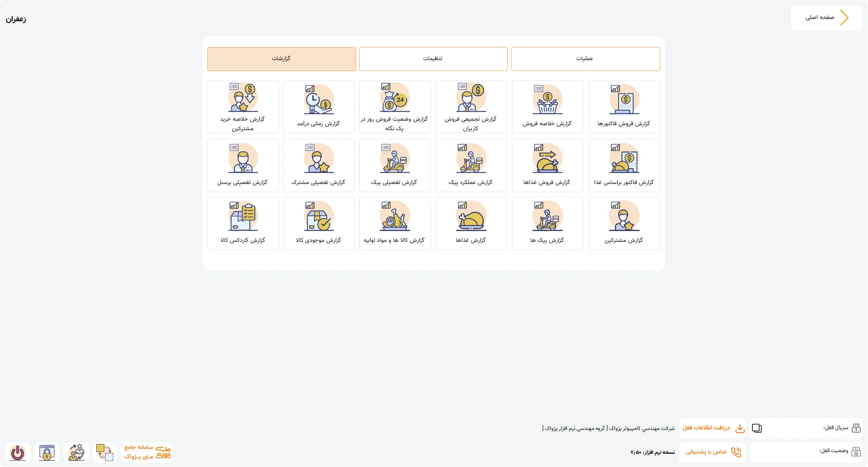Click the red power exit icon
Image resolution: width=868 pixels, height=467 pixels.
18,453
